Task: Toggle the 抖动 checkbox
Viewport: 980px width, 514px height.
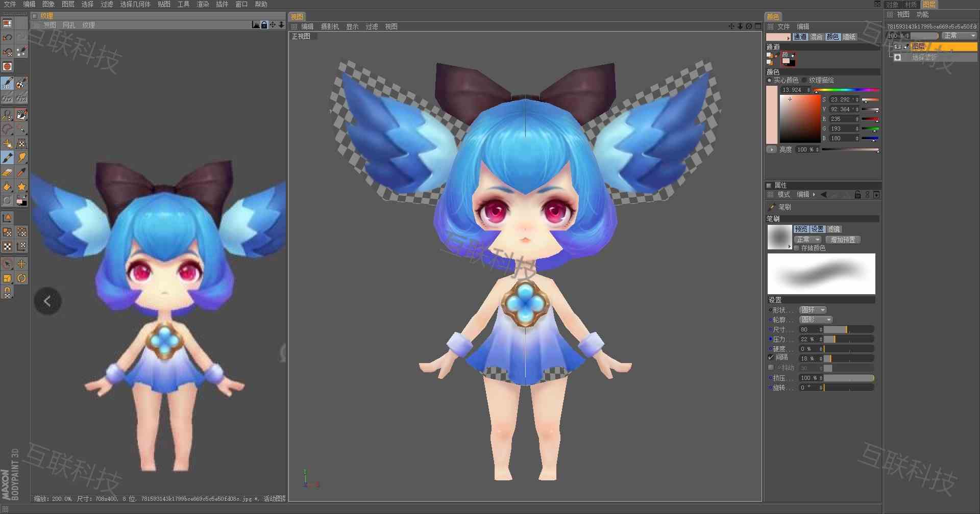Action: 771,367
